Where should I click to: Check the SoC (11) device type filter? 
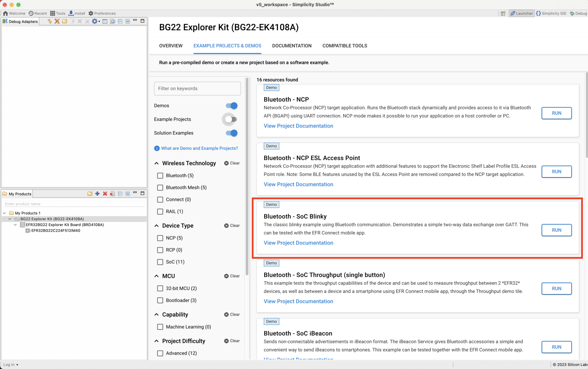pyautogui.click(x=160, y=262)
